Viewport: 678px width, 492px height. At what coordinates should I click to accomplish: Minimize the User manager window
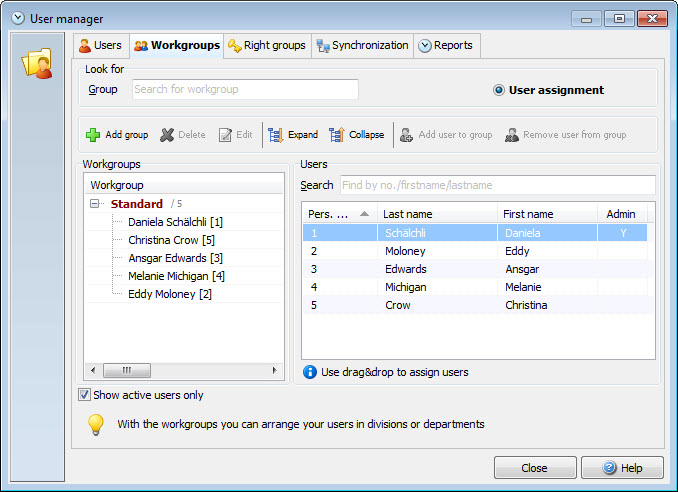(586, 19)
